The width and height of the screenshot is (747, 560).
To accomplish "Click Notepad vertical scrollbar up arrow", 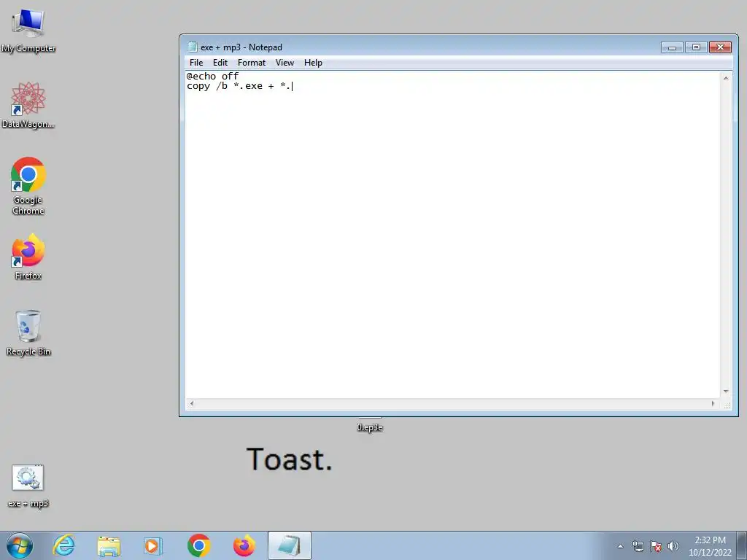I will tap(726, 78).
